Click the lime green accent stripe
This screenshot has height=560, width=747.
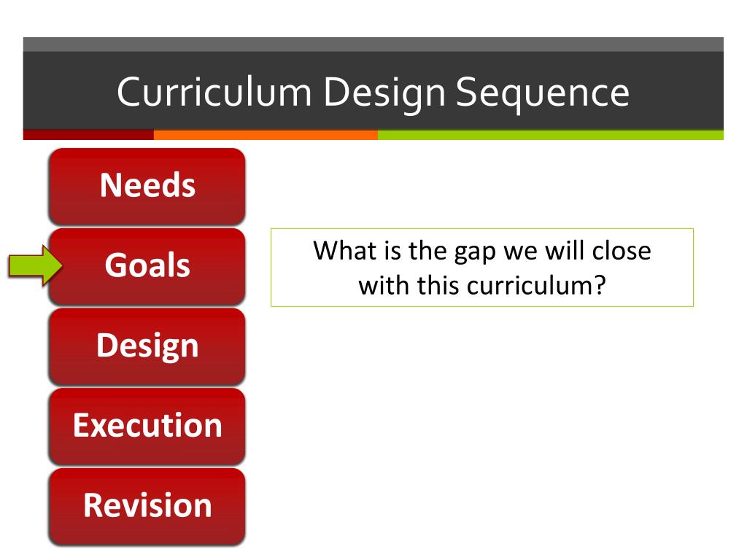[551, 135]
